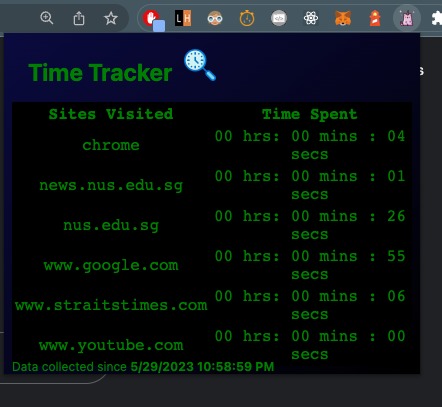Select the www.youtube.com site entry

tap(111, 345)
